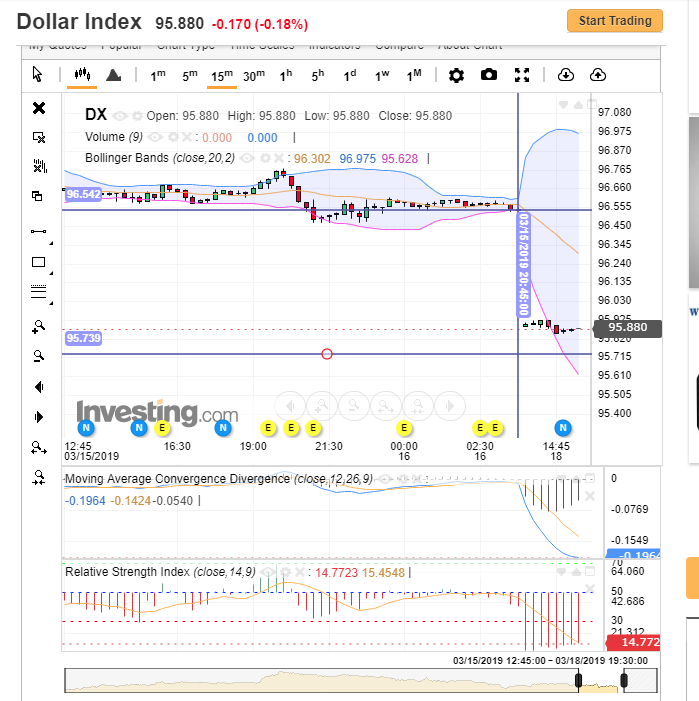Viewport: 699px width, 701px height.
Task: Click the cloud download (load chart) icon
Action: coord(566,75)
